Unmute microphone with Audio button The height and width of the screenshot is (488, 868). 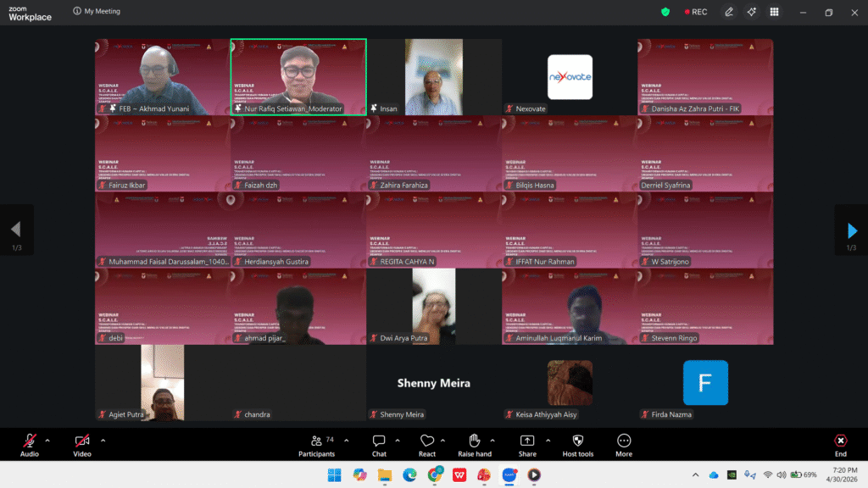[30, 445]
